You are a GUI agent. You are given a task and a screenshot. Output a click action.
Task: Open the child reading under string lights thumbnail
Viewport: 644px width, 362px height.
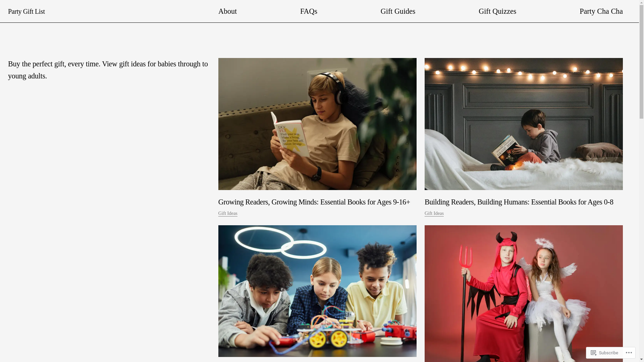coord(524,124)
